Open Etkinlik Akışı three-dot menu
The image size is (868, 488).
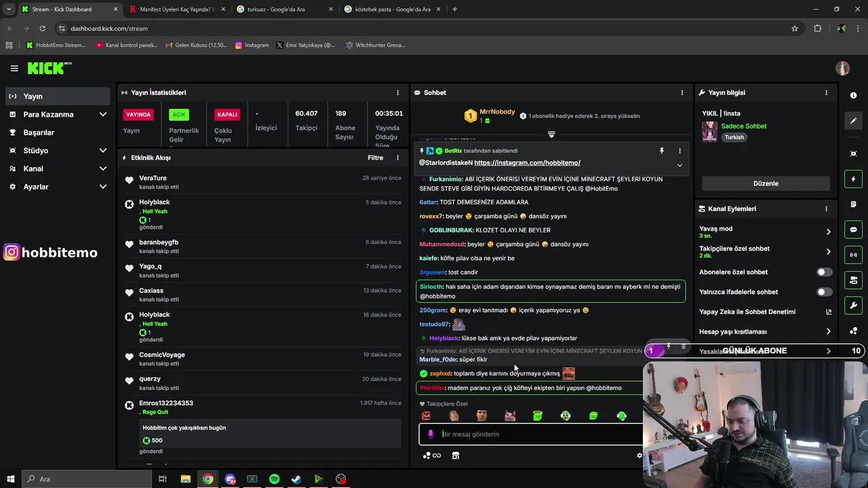tap(398, 158)
